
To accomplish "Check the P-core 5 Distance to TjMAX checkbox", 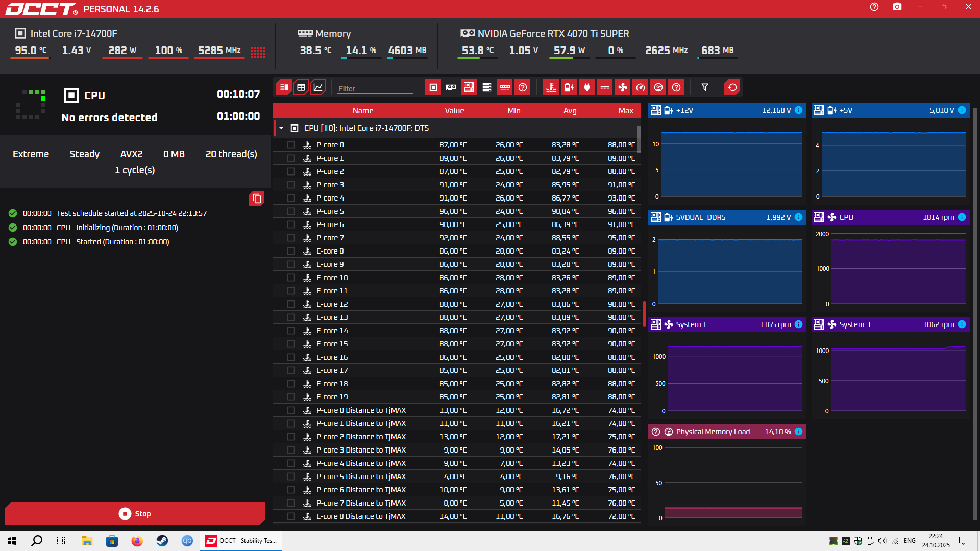I will coord(291,477).
